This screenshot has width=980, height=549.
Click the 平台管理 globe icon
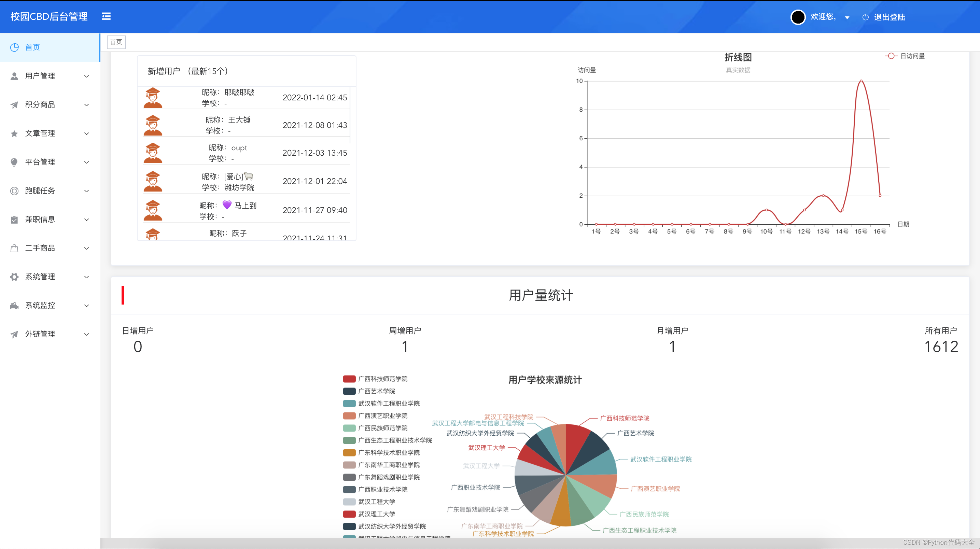pyautogui.click(x=14, y=162)
